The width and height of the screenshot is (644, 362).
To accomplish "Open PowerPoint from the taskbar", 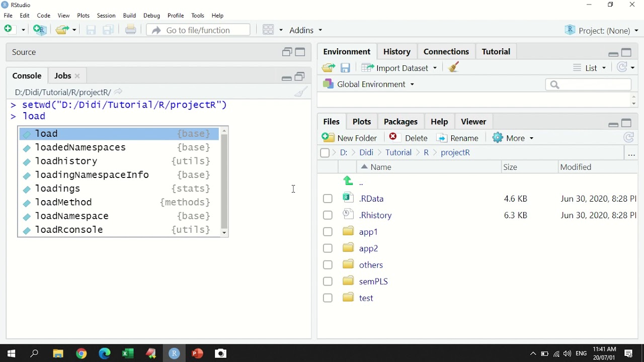I will [197, 353].
